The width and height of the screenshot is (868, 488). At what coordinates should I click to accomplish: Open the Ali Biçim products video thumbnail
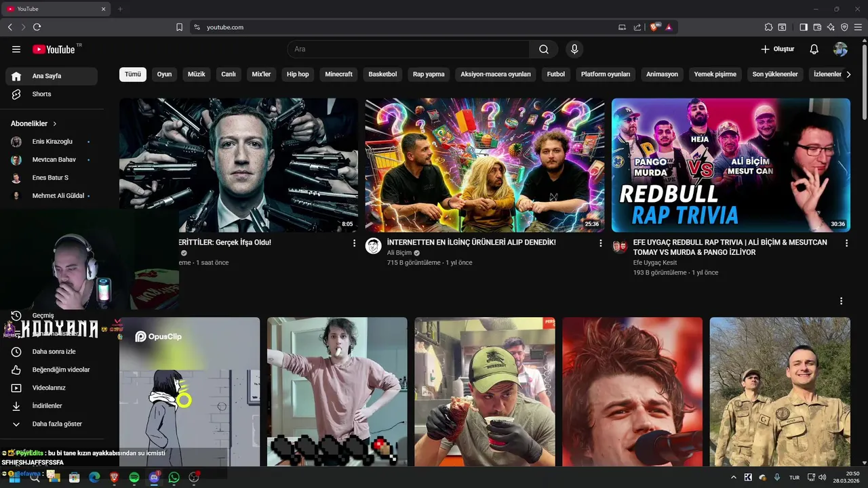pos(485,165)
